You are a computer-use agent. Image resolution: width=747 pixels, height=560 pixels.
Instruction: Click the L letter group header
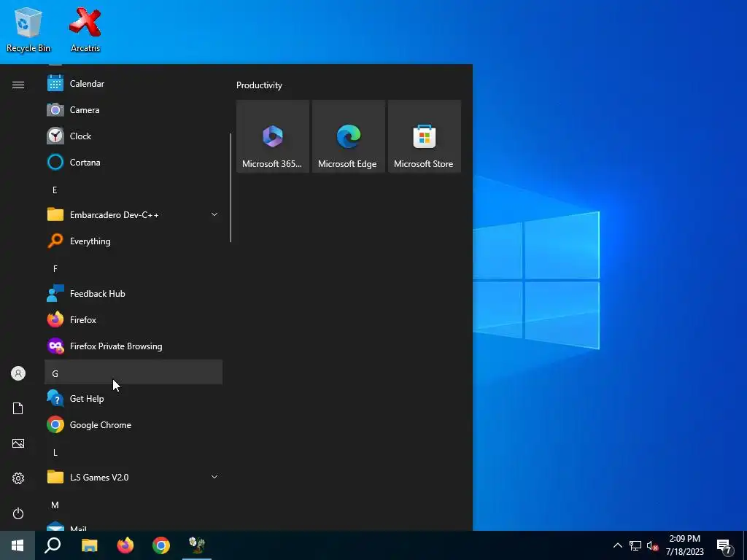coord(133,452)
